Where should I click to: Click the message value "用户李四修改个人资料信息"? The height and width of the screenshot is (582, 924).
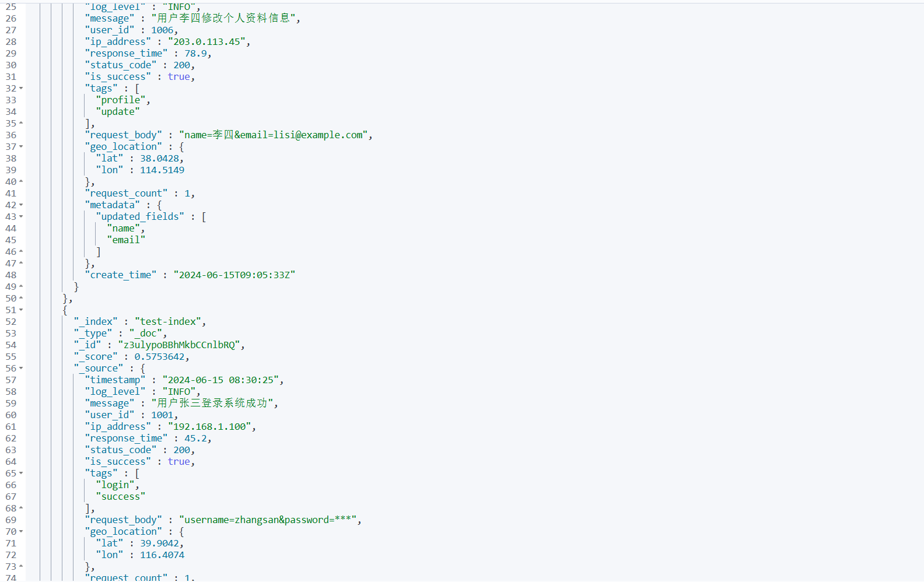click(223, 18)
